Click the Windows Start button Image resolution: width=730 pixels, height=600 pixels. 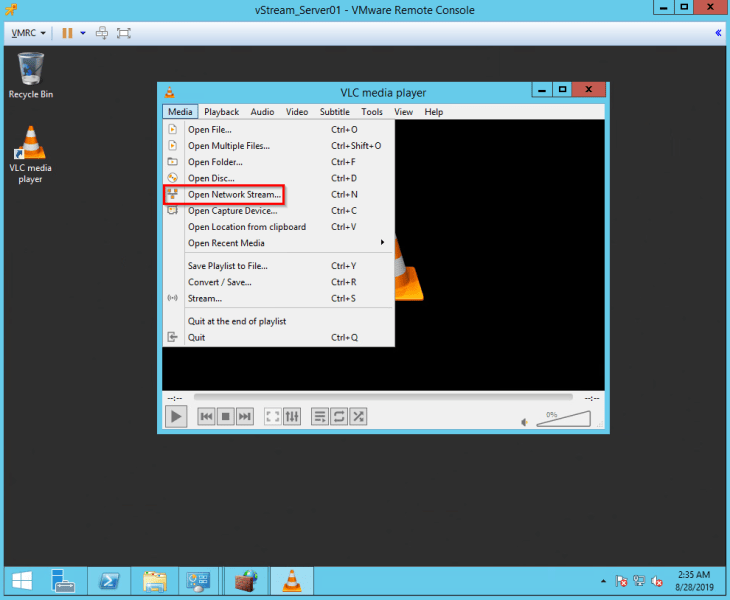click(x=22, y=580)
